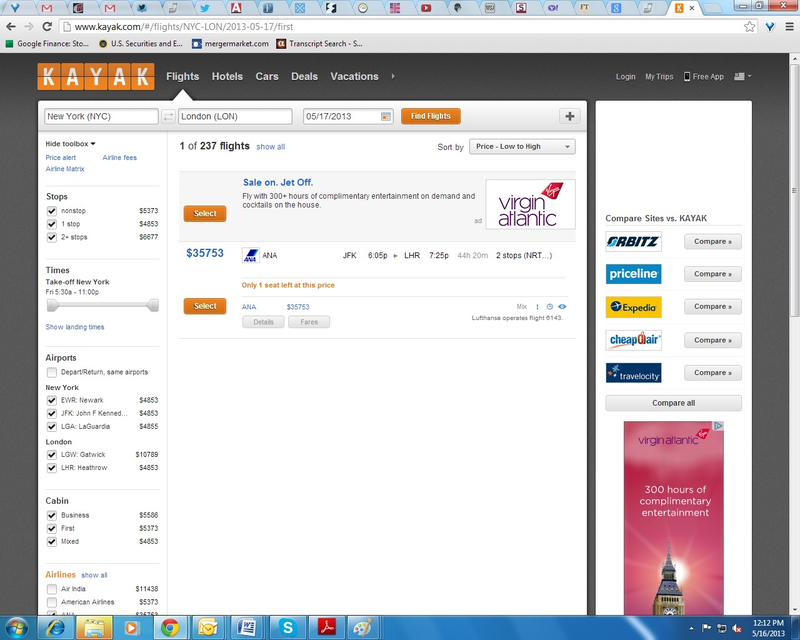Open Internet Explorer from the taskbar
800x640 pixels.
pos(55,628)
